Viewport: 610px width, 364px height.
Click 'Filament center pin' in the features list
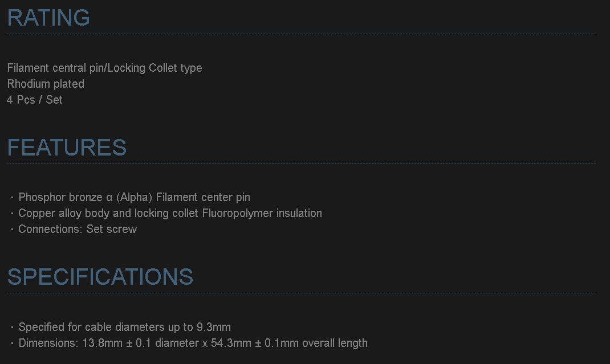pos(203,197)
